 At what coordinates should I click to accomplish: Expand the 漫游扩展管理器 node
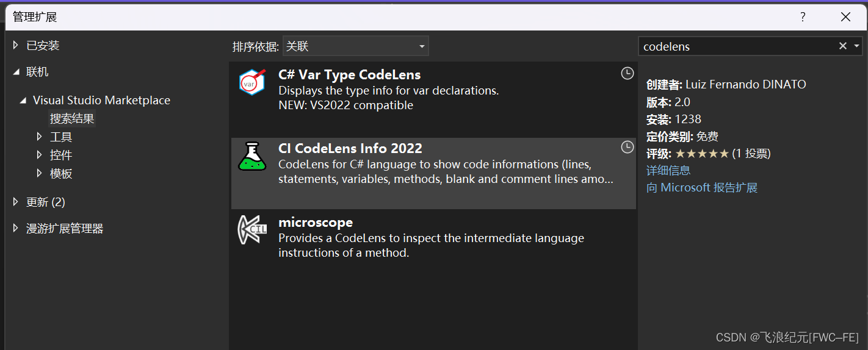16,228
